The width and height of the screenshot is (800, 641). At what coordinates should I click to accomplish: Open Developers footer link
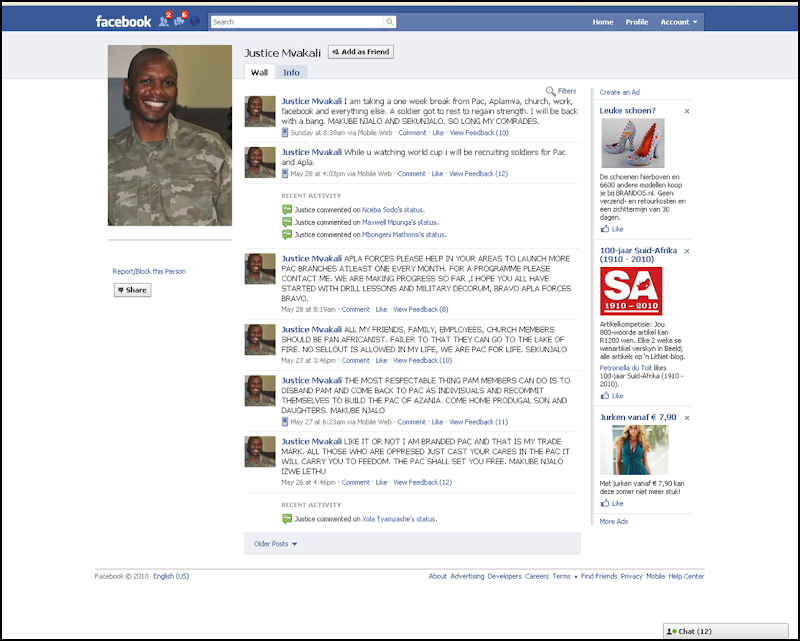point(504,576)
